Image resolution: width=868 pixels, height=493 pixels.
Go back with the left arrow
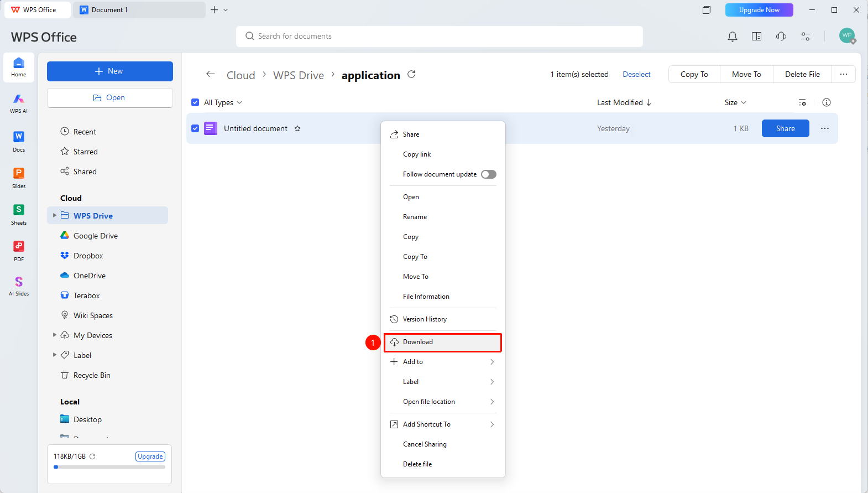coord(210,74)
